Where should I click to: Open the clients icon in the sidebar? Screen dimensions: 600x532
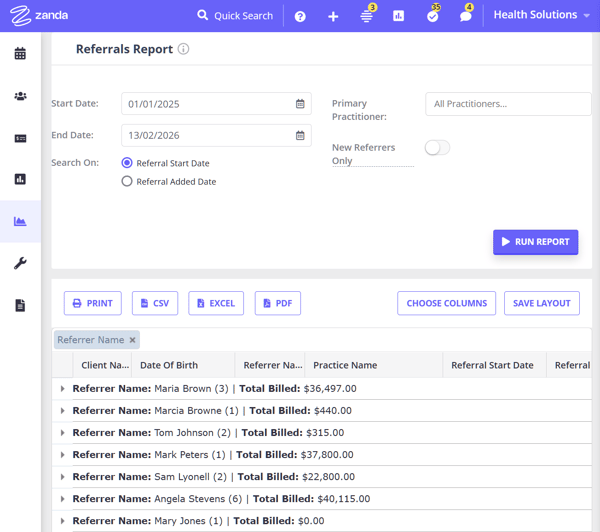[x=20, y=96]
